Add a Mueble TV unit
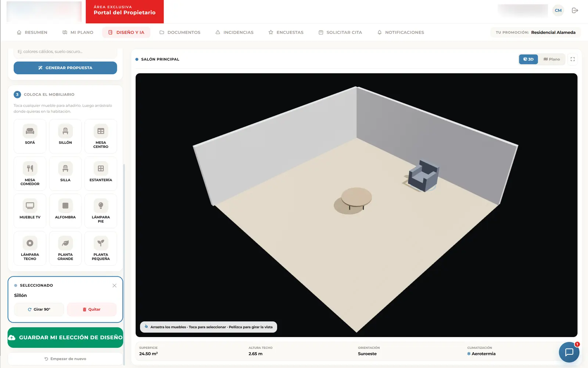Viewport: 588px width, 368px height. [x=30, y=211]
